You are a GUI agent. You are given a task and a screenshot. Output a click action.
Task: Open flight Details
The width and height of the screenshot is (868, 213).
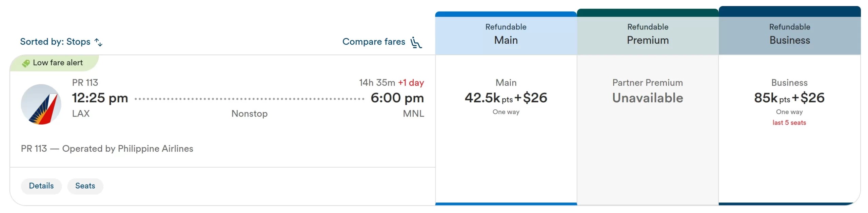[x=41, y=186]
